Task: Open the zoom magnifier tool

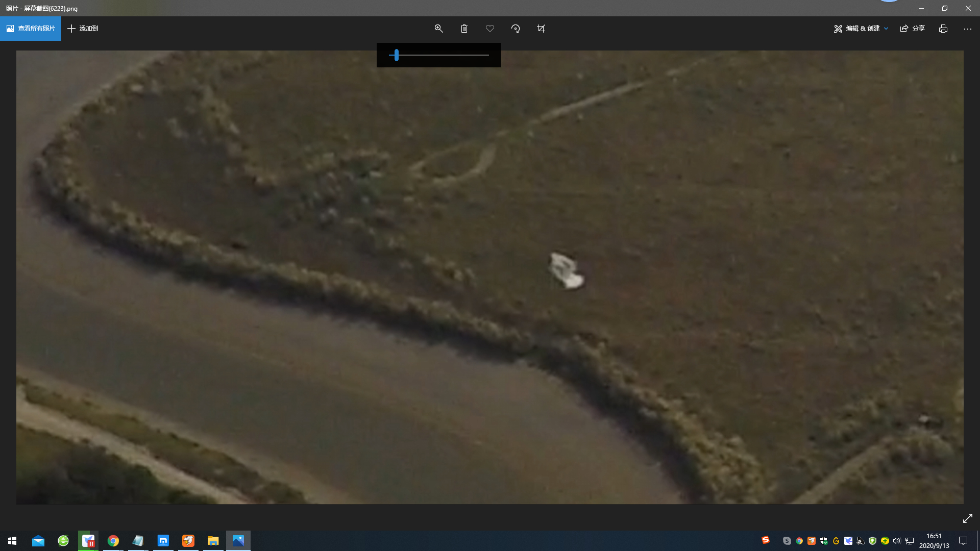Action: [x=438, y=29]
